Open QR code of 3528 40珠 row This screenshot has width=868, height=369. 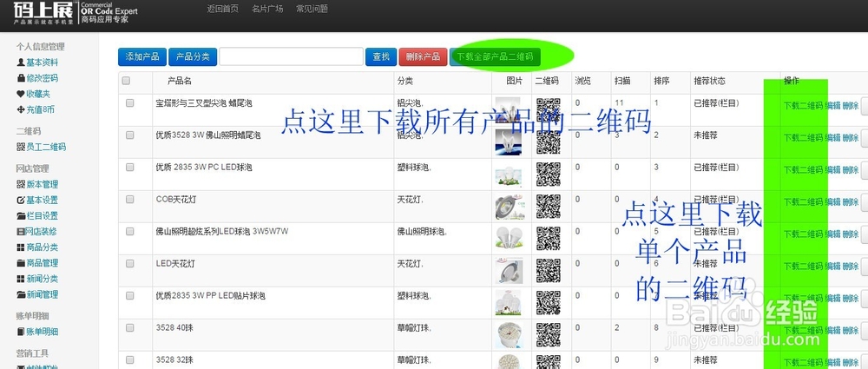pyautogui.click(x=548, y=335)
